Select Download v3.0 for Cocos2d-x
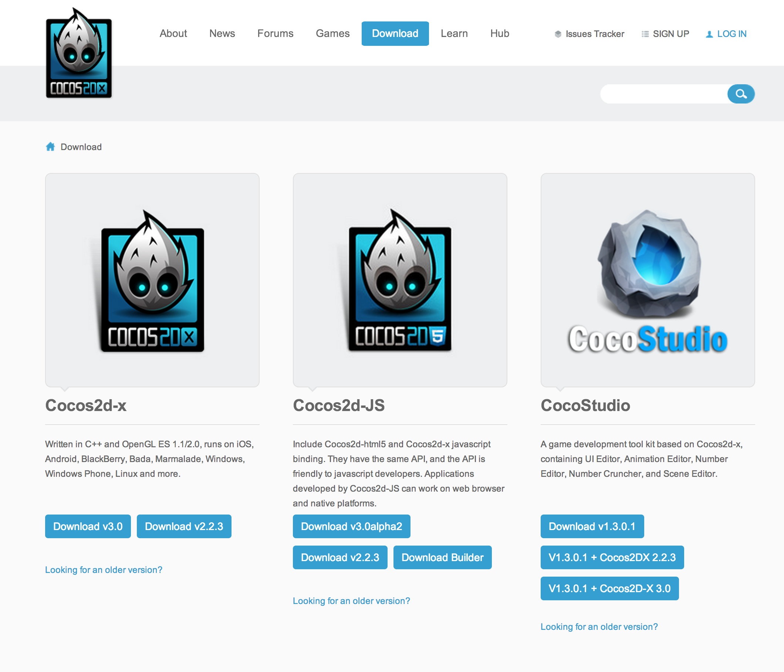This screenshot has height=672, width=784. point(88,526)
